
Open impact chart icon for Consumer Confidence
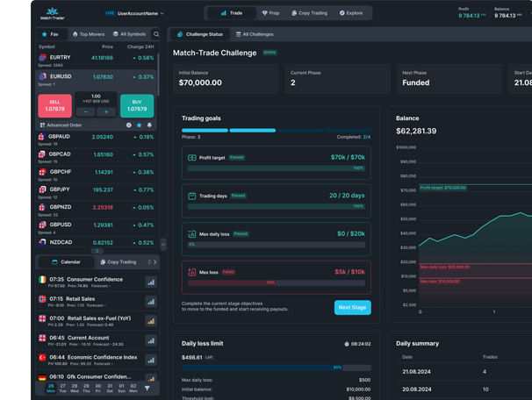[150, 282]
